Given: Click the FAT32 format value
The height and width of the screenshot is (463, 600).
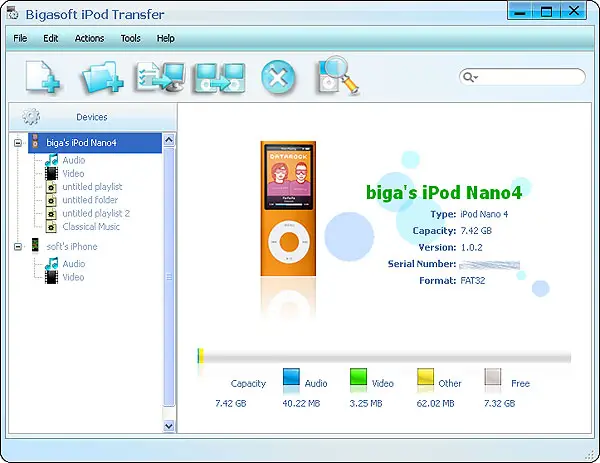Looking at the screenshot, I should pos(473,280).
